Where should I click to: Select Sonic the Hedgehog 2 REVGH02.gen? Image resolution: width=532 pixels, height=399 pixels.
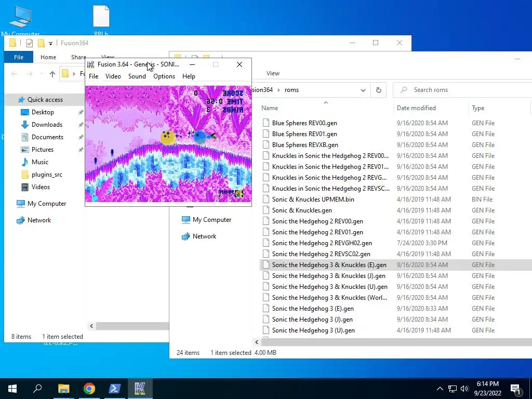tap(322, 243)
